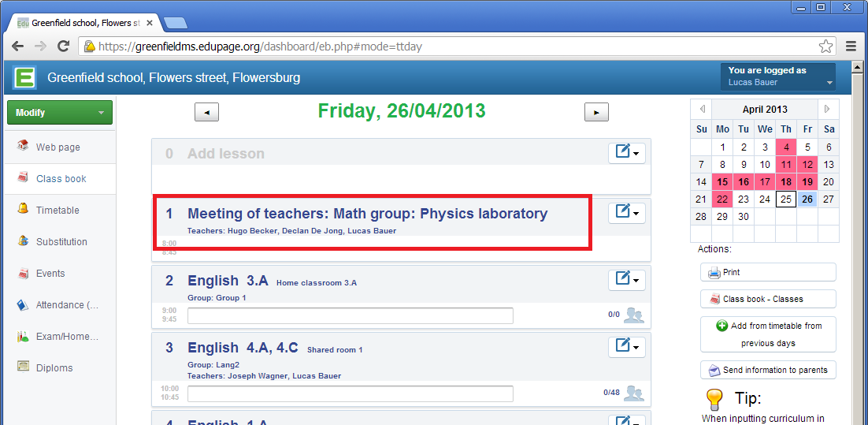Viewport: 868px width, 425px height.
Task: Click the light bulb Tip icon
Action: [x=714, y=399]
